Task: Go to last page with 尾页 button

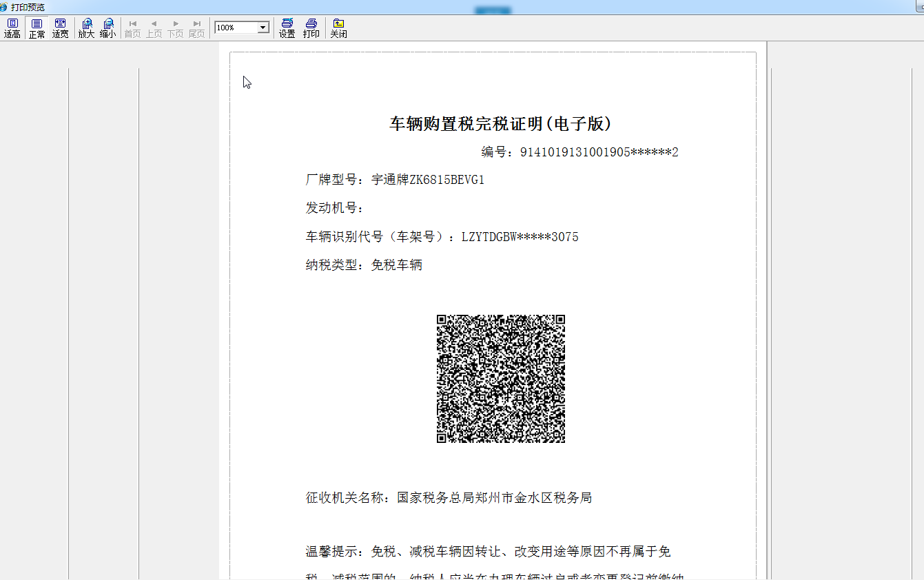Action: [196, 28]
